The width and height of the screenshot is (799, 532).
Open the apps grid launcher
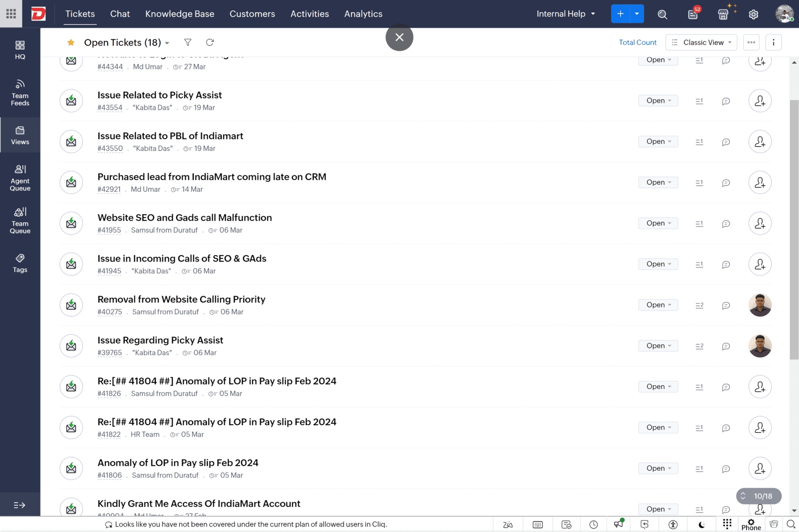pos(11,13)
